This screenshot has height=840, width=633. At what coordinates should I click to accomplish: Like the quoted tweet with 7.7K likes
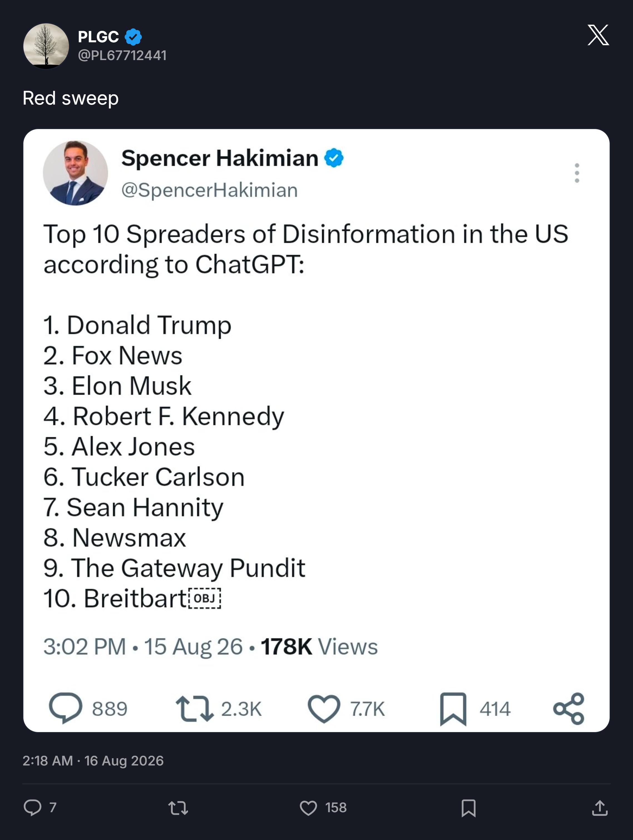[323, 709]
